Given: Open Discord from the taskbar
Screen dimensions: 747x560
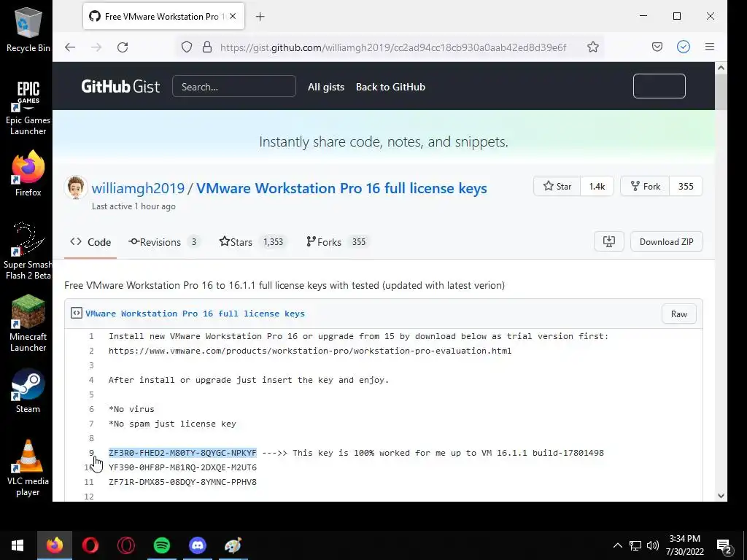Looking at the screenshot, I should (198, 545).
